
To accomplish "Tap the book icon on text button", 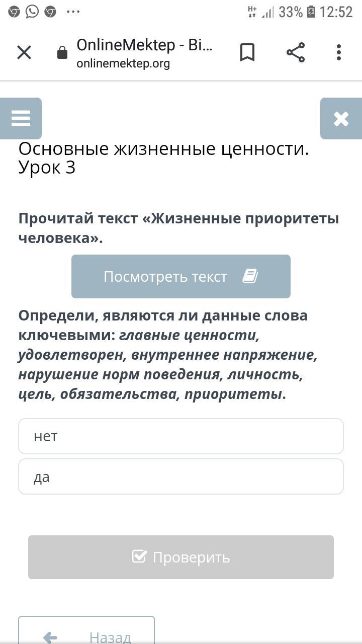I will 250,276.
